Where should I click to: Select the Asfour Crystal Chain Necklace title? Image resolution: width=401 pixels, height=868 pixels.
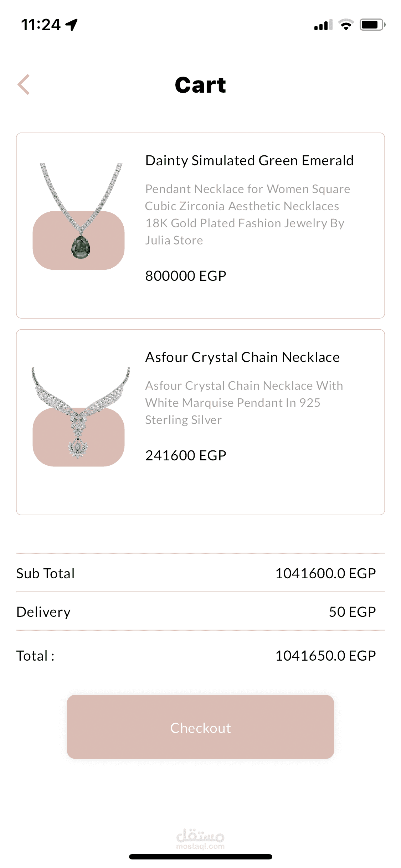pyautogui.click(x=242, y=357)
